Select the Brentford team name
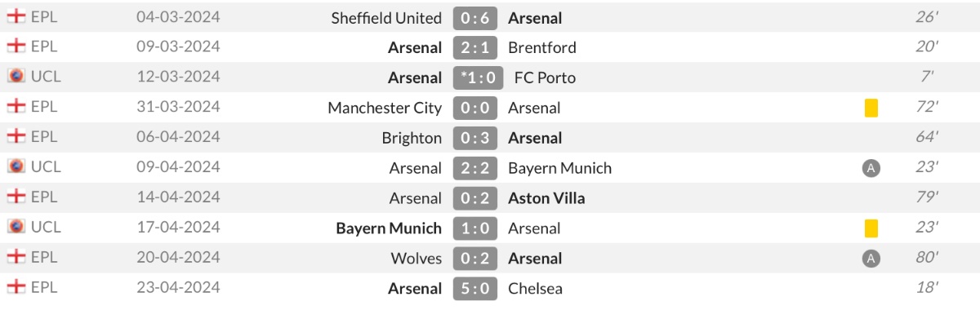Screen dimensions: 980x328 542,47
